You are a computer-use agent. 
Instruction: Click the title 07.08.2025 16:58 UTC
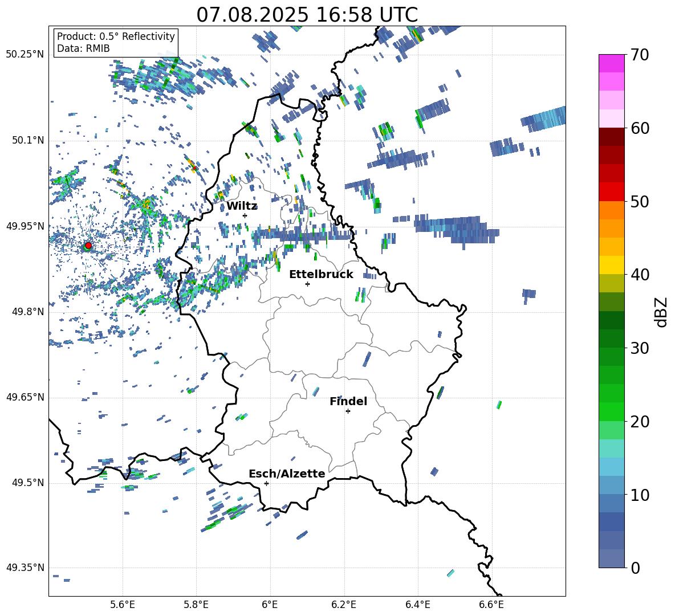[x=307, y=15]
